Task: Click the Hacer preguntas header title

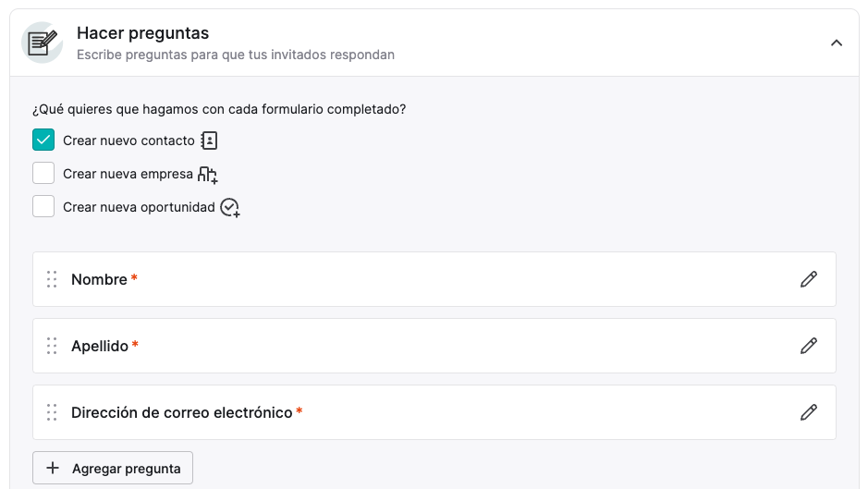Action: click(x=143, y=33)
